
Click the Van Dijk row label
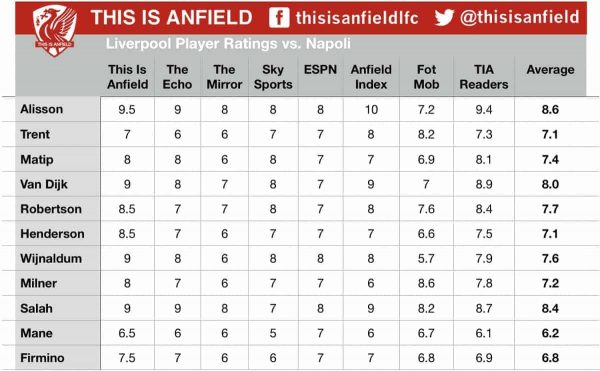(x=44, y=184)
